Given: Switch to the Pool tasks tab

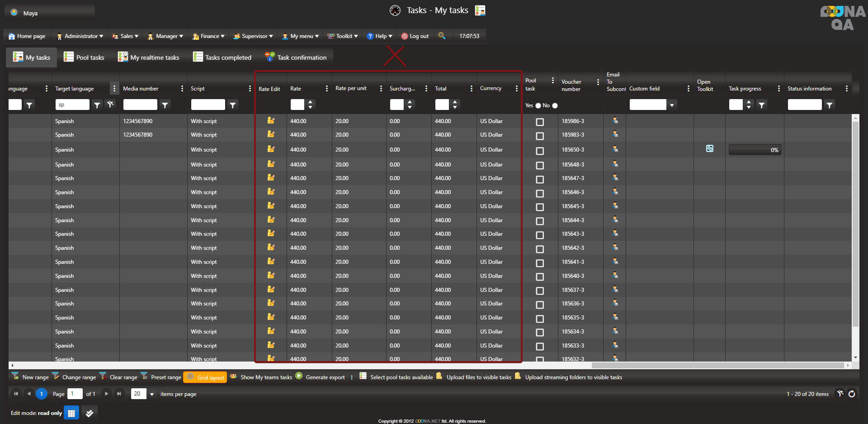Looking at the screenshot, I should (84, 57).
